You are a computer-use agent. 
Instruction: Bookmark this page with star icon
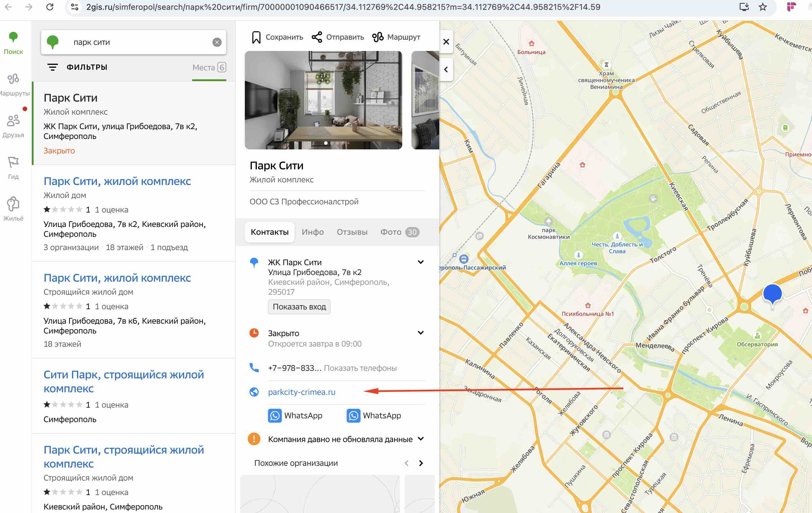(x=763, y=7)
